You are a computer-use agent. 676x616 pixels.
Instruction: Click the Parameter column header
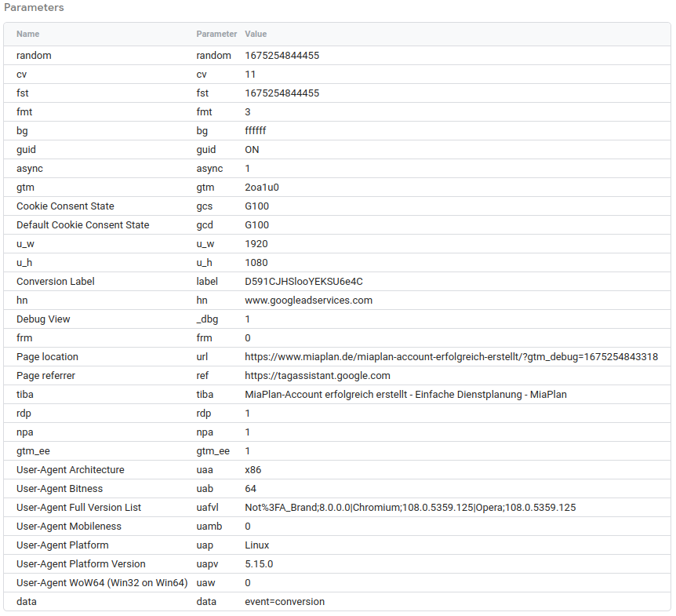216,34
